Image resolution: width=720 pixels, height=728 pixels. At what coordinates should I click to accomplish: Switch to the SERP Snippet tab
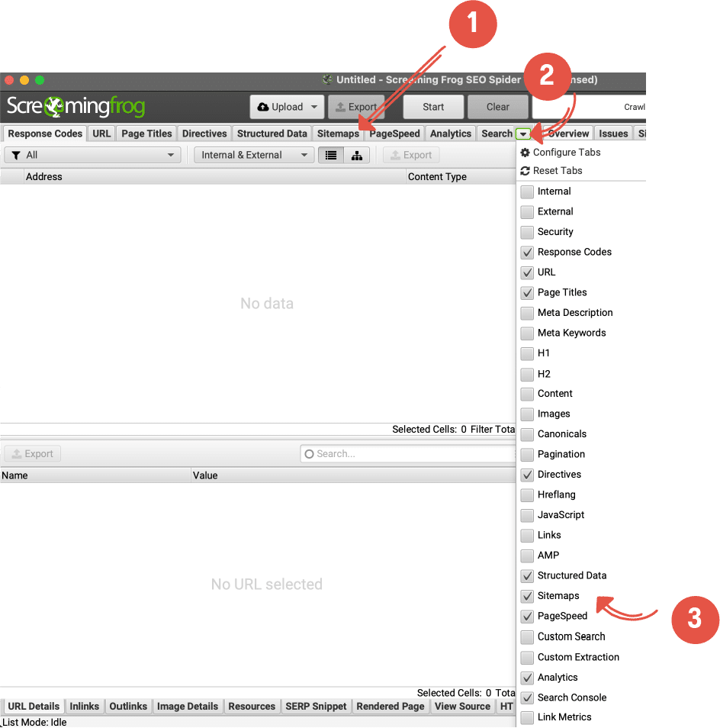coord(316,706)
